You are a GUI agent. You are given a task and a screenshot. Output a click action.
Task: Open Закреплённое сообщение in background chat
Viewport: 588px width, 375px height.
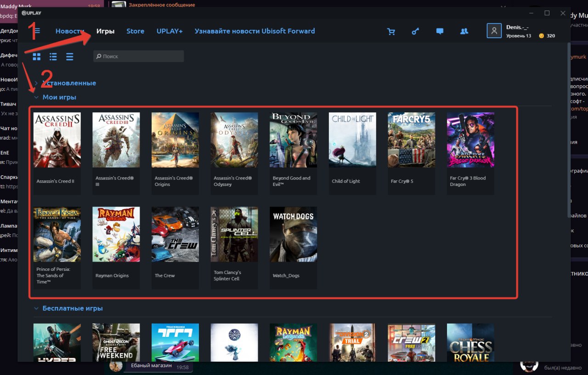click(162, 5)
